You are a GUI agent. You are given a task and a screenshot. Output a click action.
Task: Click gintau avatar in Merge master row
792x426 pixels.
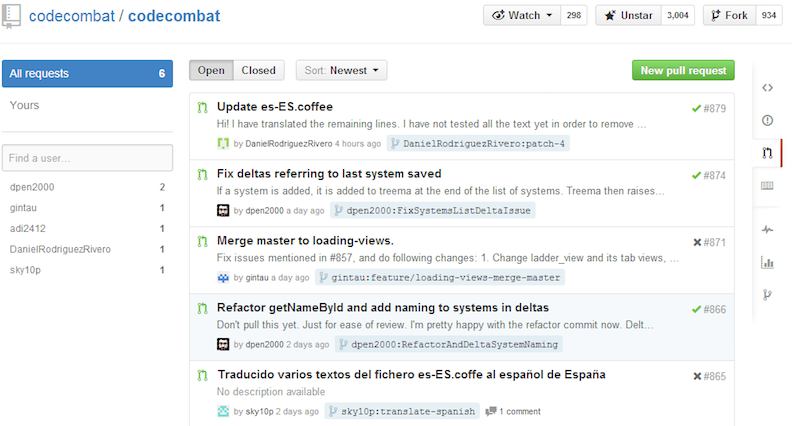point(223,277)
